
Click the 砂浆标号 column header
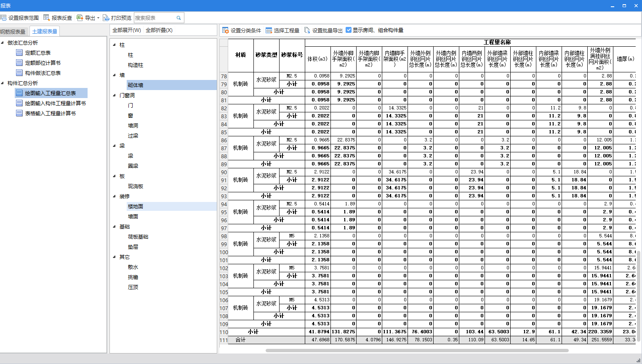tap(292, 55)
